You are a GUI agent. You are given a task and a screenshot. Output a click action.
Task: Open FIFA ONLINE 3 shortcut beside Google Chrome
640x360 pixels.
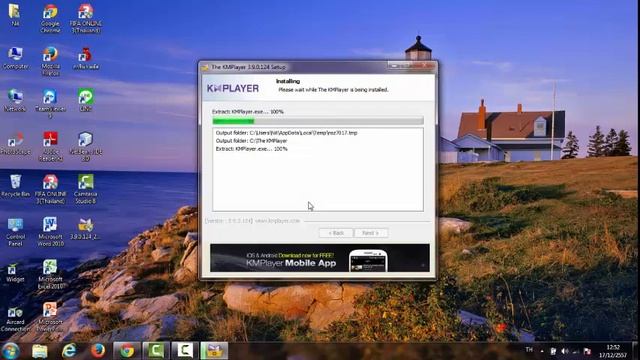pos(86,18)
